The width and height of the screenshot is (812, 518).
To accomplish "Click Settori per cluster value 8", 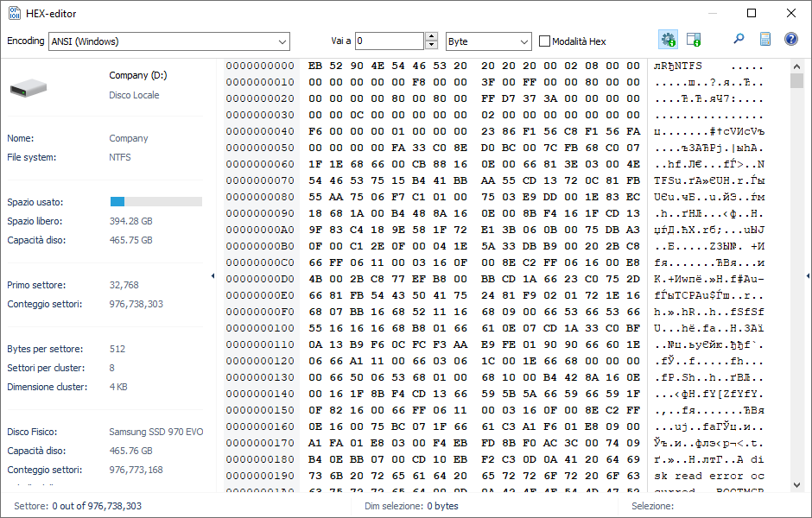I will (111, 368).
